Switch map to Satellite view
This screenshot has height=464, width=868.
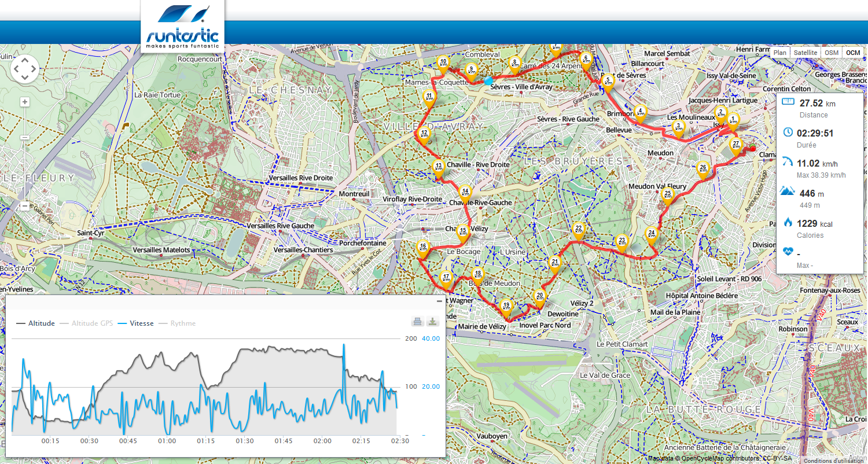806,53
